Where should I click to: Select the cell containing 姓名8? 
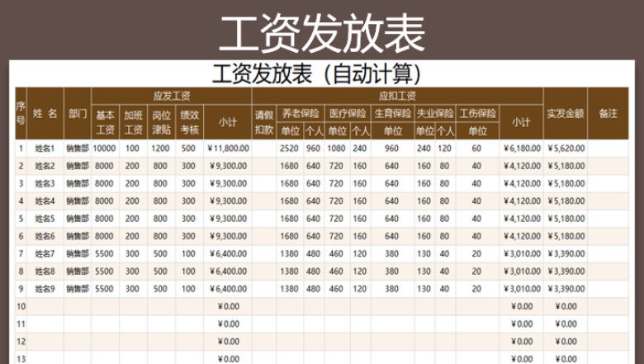click(x=45, y=272)
